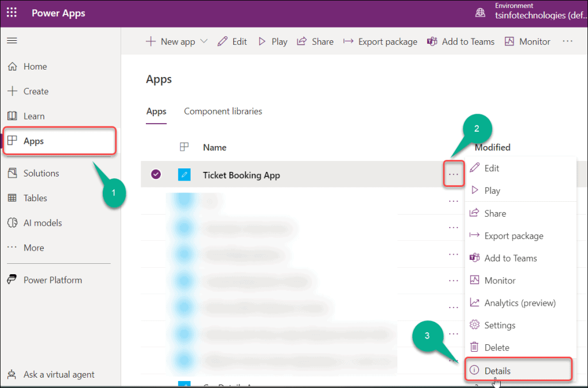This screenshot has height=388, width=588.
Task: Select Apps in the left sidebar
Action: (60, 141)
